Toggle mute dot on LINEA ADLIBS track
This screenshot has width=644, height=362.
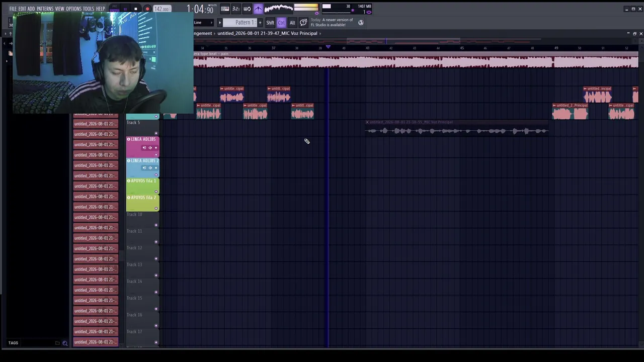pos(156,154)
